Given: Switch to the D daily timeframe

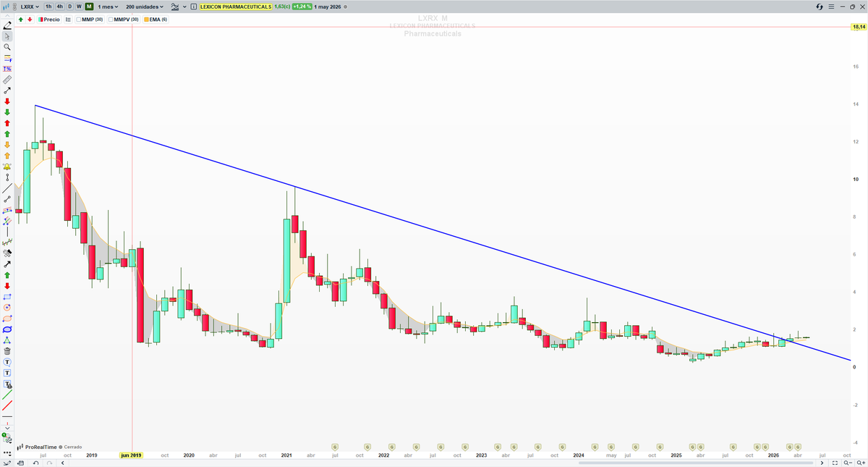Looking at the screenshot, I should coord(69,7).
